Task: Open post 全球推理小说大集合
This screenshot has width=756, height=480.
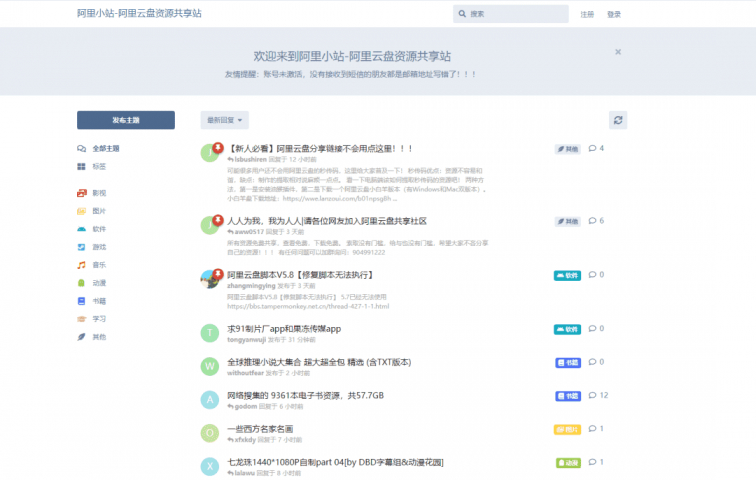Action: pyautogui.click(x=319, y=362)
